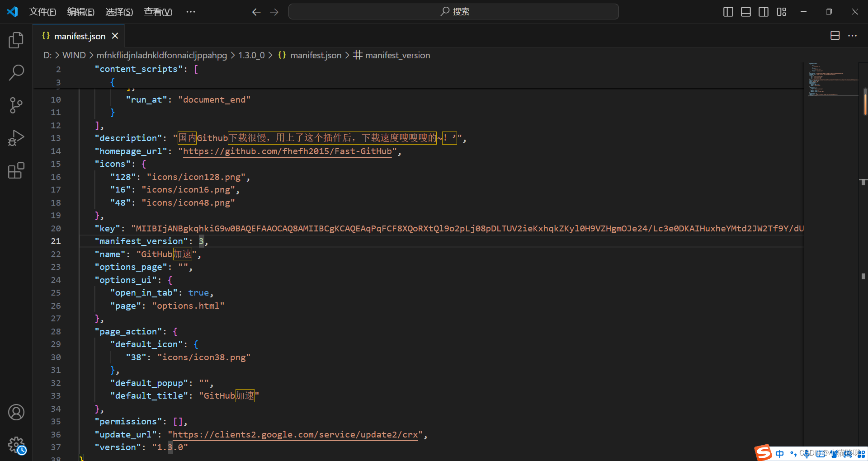Open the Explorer sidebar icon
Viewport: 868px width, 461px height.
(16, 40)
